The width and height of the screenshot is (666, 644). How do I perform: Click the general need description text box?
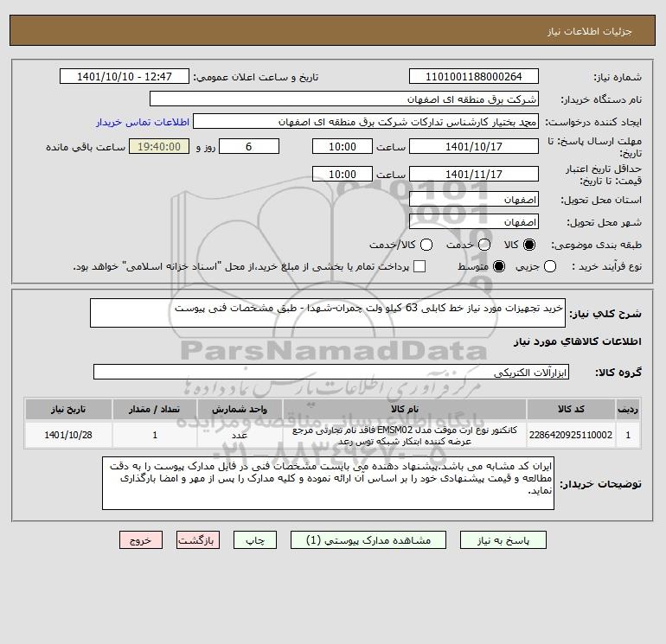328,313
